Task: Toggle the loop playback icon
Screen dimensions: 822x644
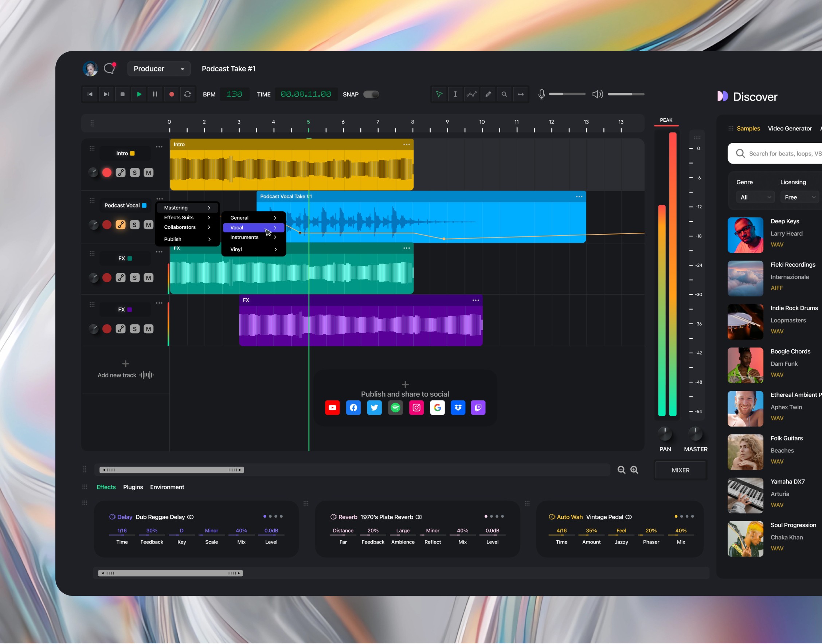Action: click(x=187, y=94)
